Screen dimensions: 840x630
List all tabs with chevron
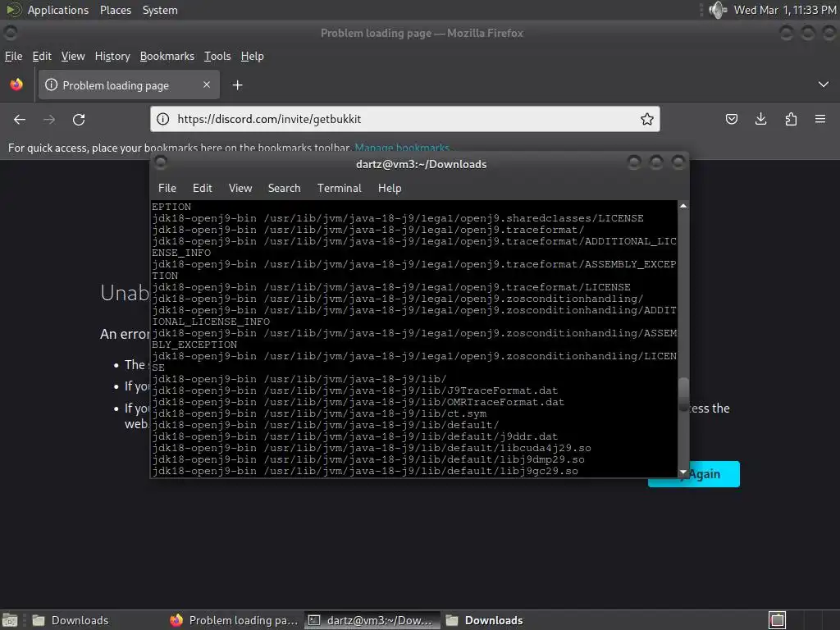click(824, 84)
